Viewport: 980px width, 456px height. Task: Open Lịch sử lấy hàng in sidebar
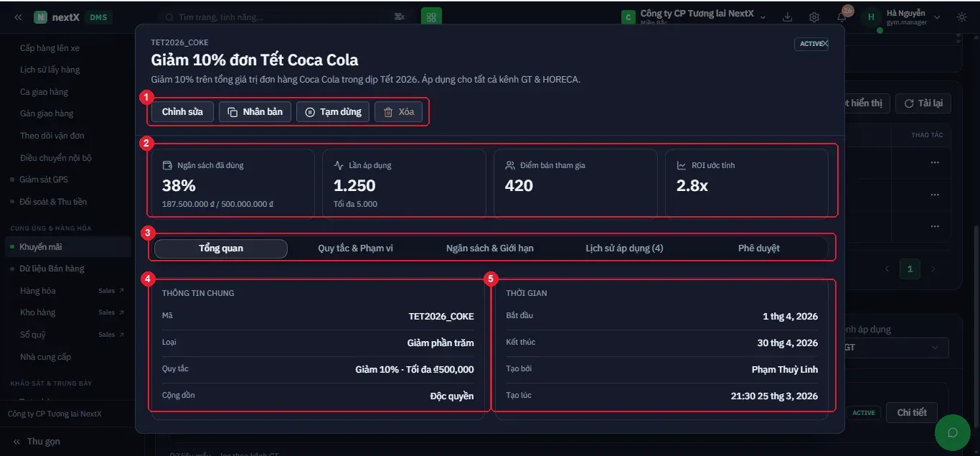50,70
